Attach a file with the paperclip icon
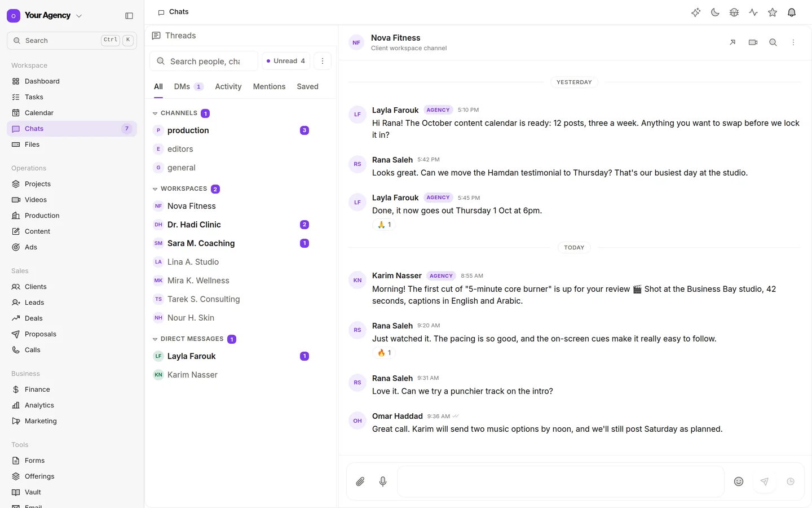Image resolution: width=812 pixels, height=508 pixels. point(360,481)
